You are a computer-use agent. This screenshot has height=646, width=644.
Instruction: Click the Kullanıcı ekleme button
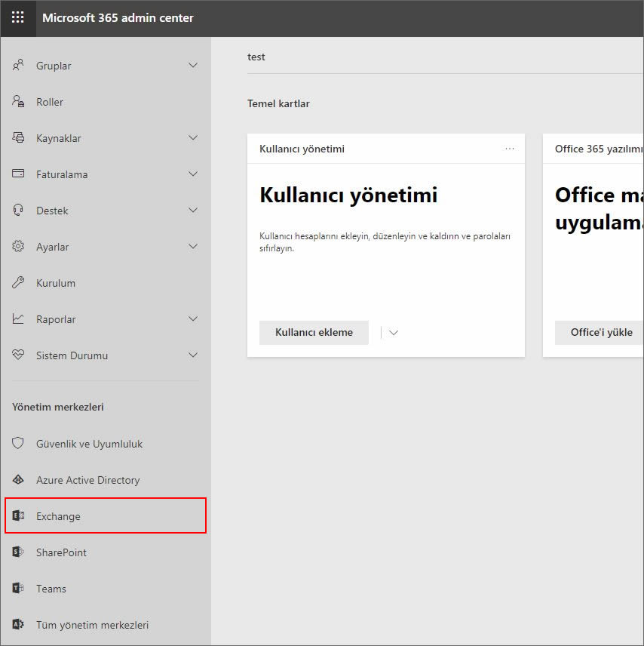click(x=314, y=333)
